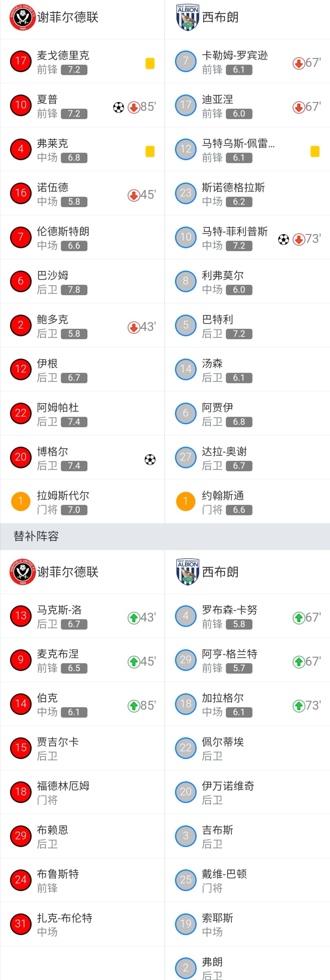Click the green sub-on arrow for 加拉格尔

(299, 706)
